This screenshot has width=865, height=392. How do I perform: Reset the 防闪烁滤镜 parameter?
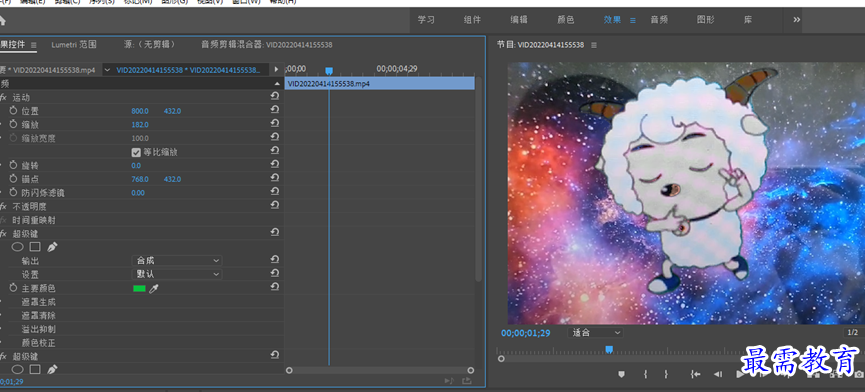point(275,192)
